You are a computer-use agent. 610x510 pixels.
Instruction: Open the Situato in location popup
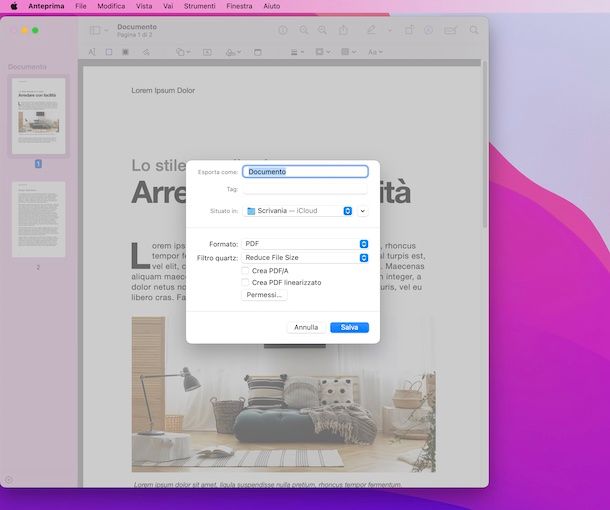click(x=298, y=211)
